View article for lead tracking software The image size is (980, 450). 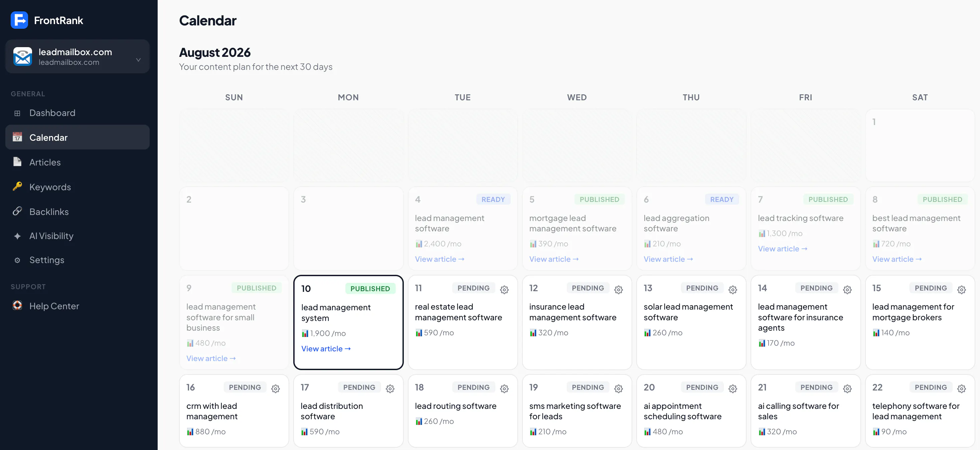[782, 249]
